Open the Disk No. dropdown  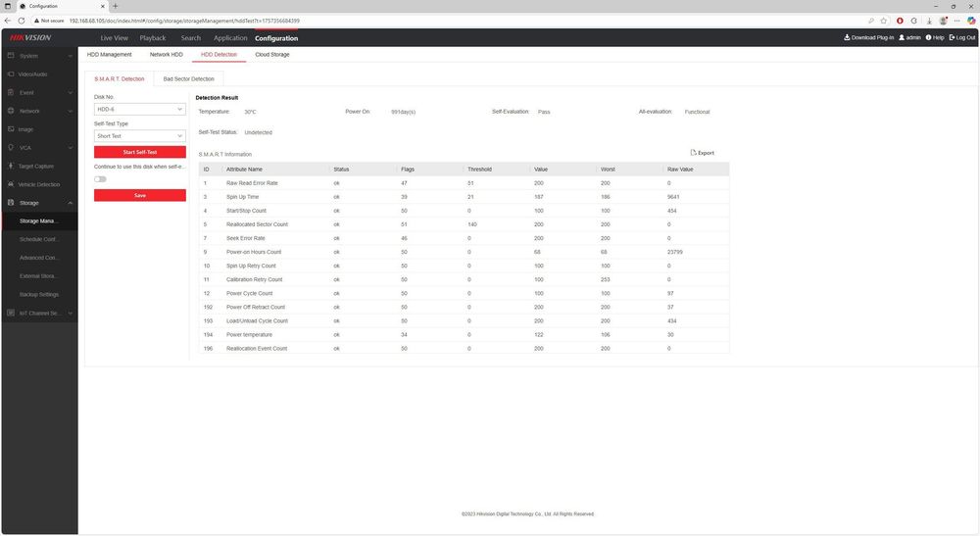(139, 110)
